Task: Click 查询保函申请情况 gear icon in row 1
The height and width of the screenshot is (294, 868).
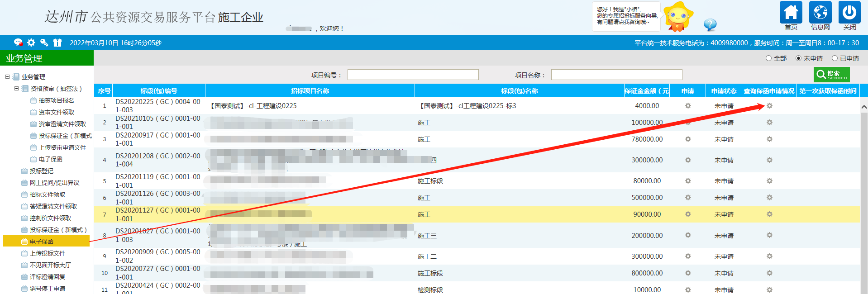Action: 769,106
